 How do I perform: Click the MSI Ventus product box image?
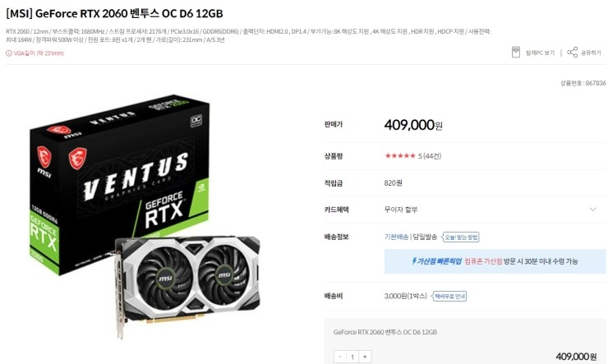119,184
